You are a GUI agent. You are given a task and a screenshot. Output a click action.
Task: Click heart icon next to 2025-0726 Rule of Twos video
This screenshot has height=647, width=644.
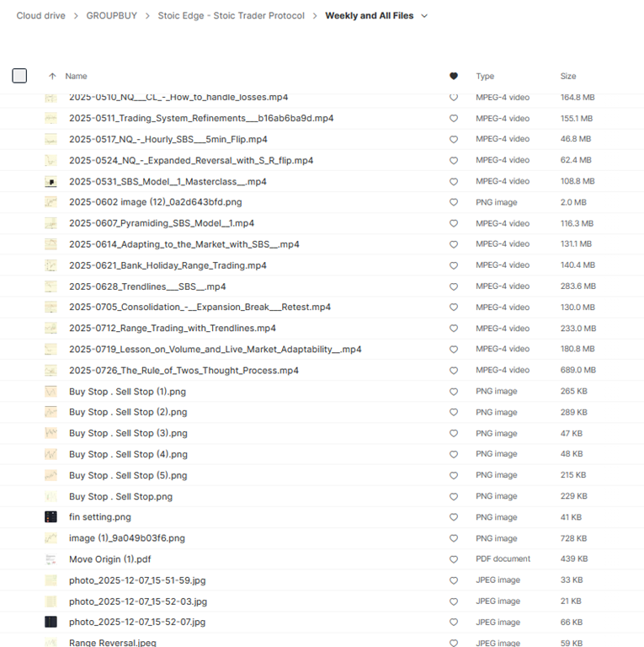pos(454,370)
